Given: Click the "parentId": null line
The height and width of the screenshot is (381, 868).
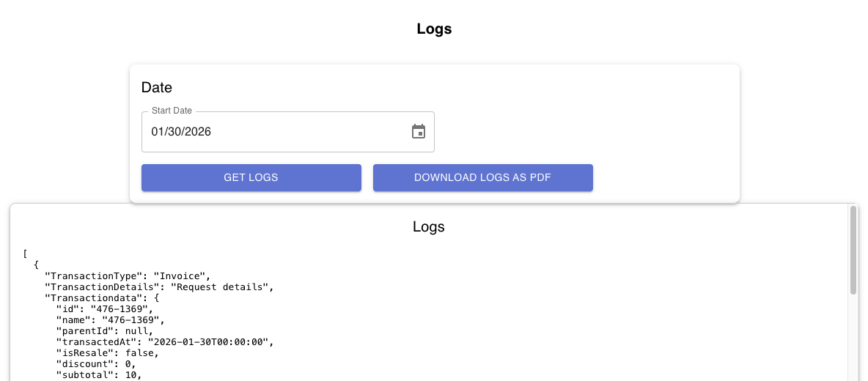Looking at the screenshot, I should pyautogui.click(x=105, y=331).
